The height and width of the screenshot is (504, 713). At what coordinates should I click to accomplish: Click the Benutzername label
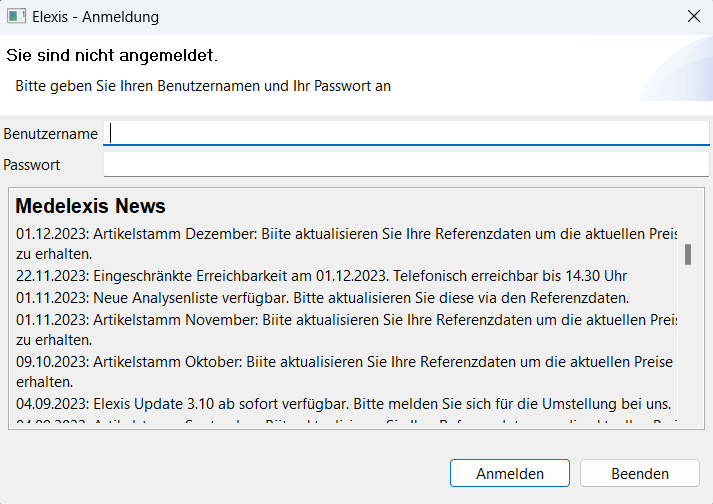pyautogui.click(x=51, y=133)
